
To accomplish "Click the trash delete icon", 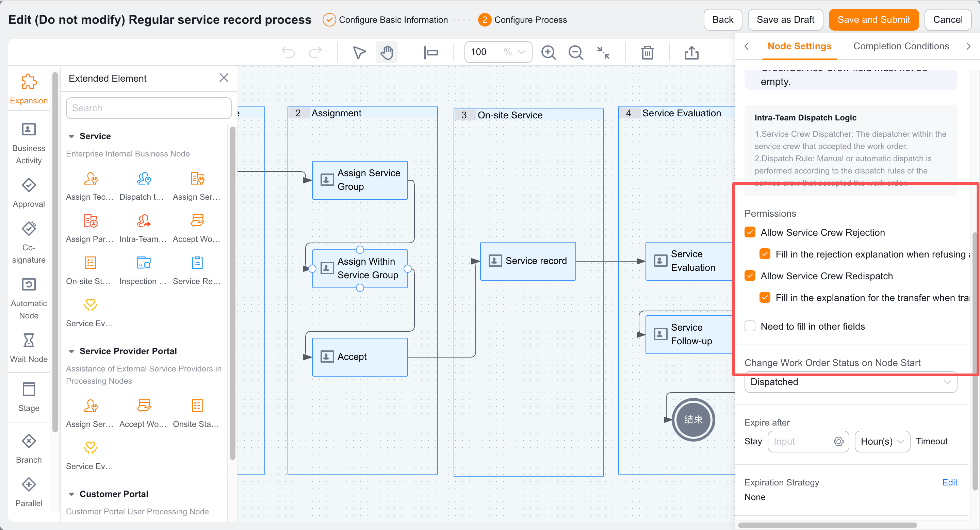I will tap(647, 52).
